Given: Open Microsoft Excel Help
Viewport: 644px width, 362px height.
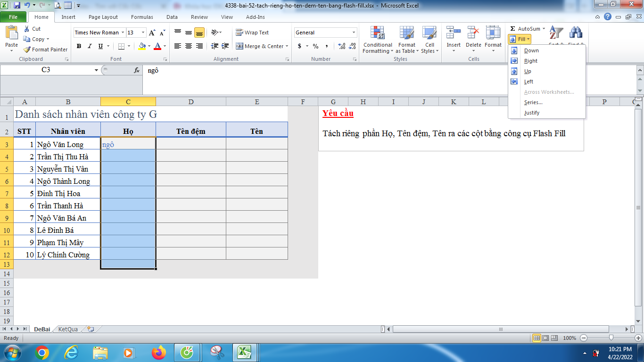Looking at the screenshot, I should (608, 17).
